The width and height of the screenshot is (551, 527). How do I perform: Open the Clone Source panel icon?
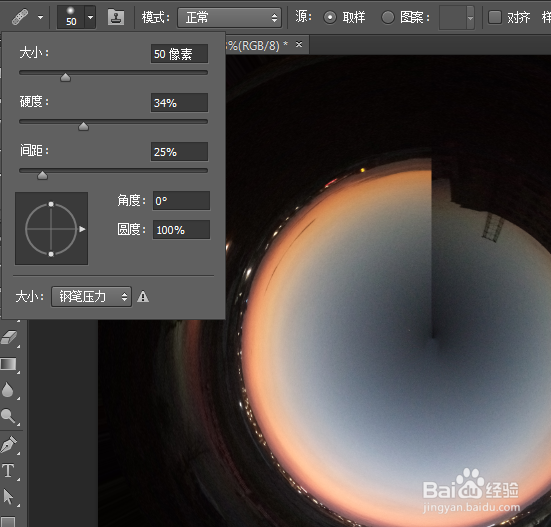coord(116,17)
